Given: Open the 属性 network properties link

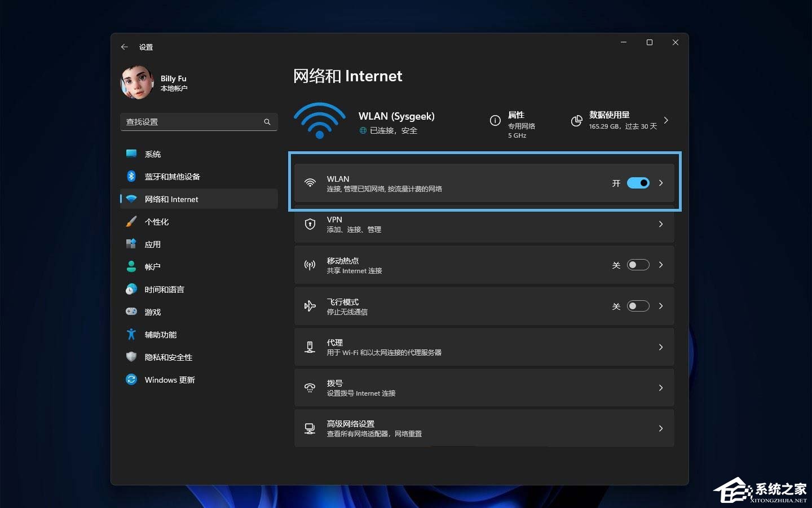Looking at the screenshot, I should (515, 115).
